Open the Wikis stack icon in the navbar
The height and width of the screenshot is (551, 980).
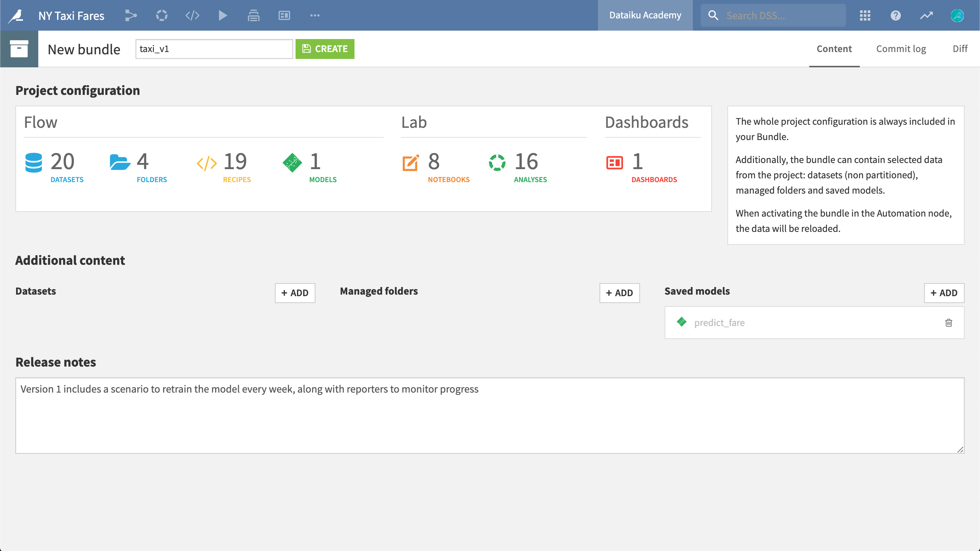click(253, 16)
